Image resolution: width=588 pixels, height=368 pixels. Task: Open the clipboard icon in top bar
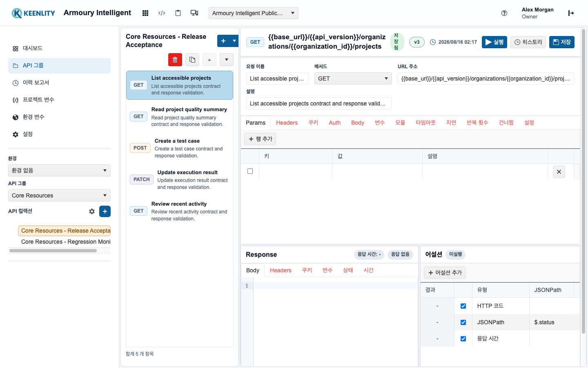pyautogui.click(x=178, y=13)
